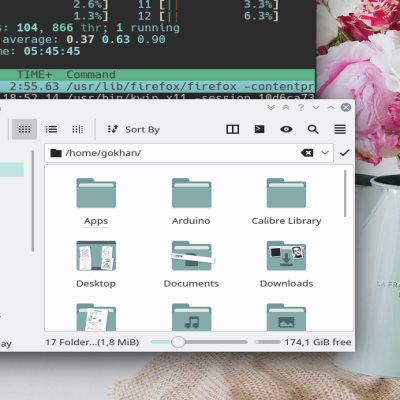Viewport: 400px width, 400px height.
Task: Select folder showing a document preview
Action: click(96, 317)
